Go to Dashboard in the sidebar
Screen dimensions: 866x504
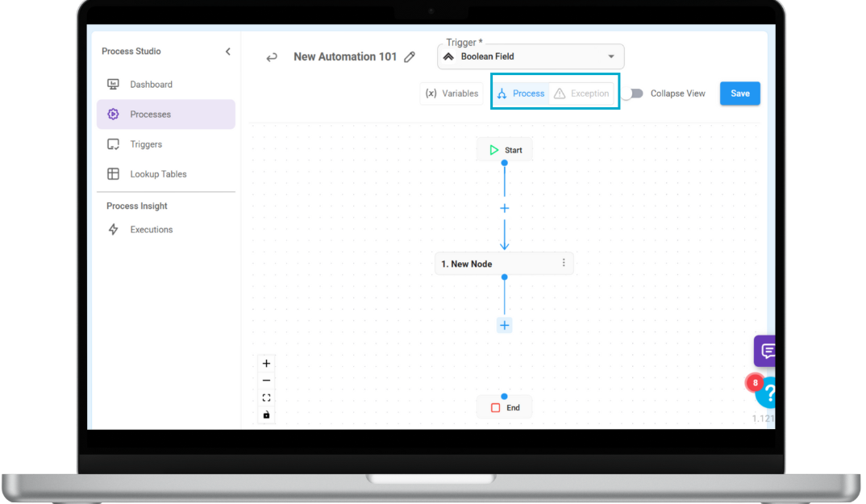[x=151, y=85]
